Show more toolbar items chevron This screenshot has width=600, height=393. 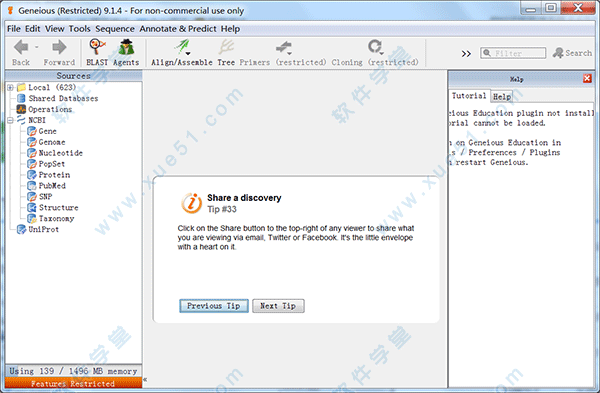[466, 54]
